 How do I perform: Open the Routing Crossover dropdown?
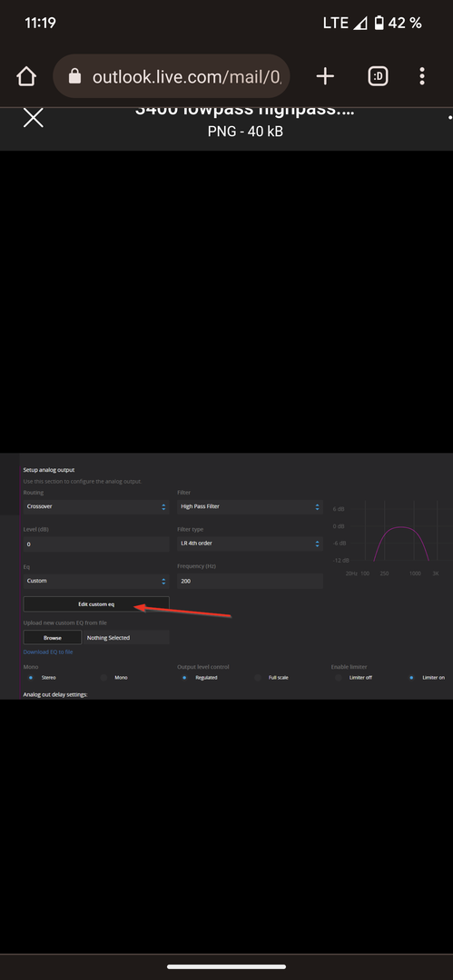coord(95,507)
